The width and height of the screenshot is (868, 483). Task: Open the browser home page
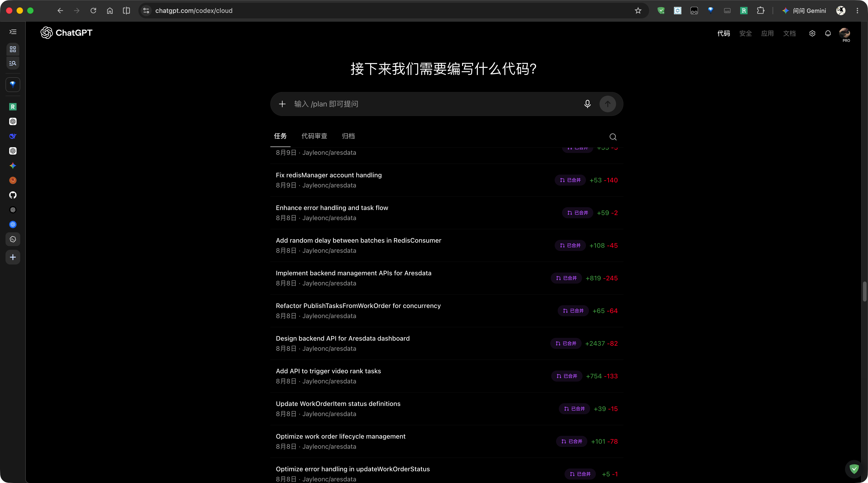[x=110, y=11]
